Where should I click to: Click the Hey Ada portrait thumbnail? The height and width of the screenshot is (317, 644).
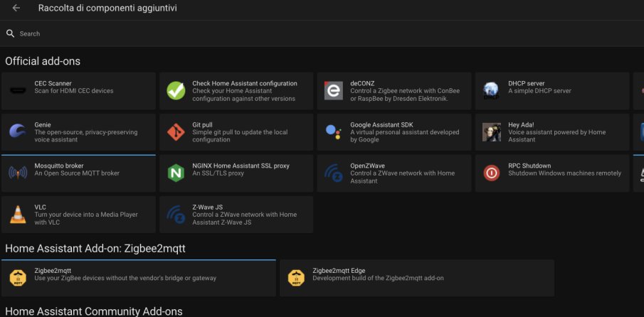pyautogui.click(x=491, y=132)
